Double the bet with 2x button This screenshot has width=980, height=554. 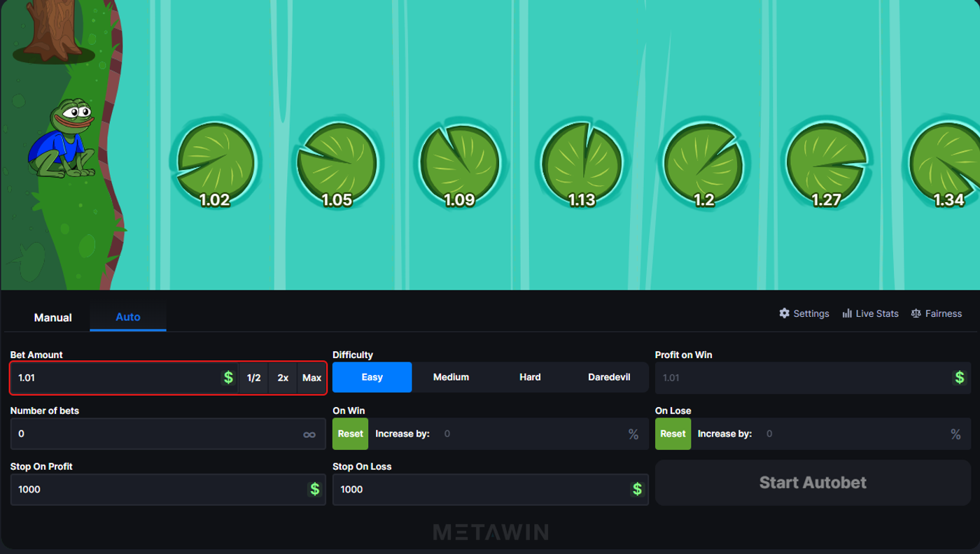click(283, 378)
